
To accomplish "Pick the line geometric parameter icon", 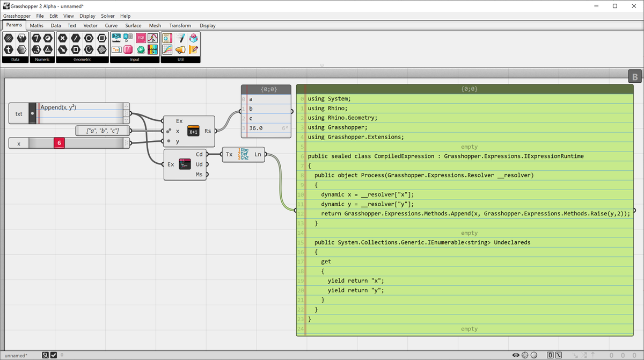I will (x=76, y=38).
